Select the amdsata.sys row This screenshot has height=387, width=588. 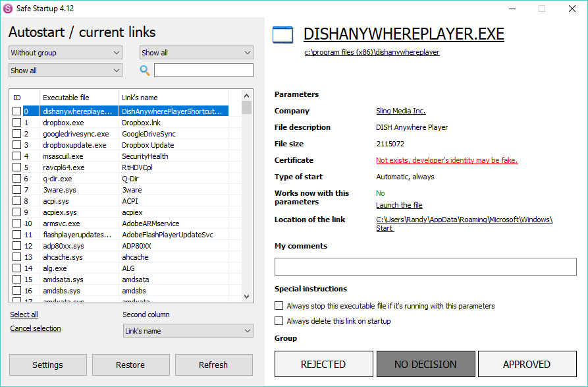coord(126,280)
